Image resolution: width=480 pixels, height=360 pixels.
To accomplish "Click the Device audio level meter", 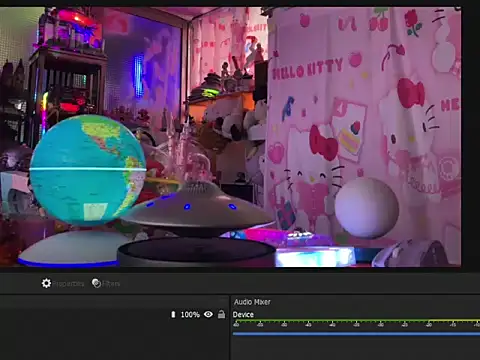I will click(x=356, y=323).
